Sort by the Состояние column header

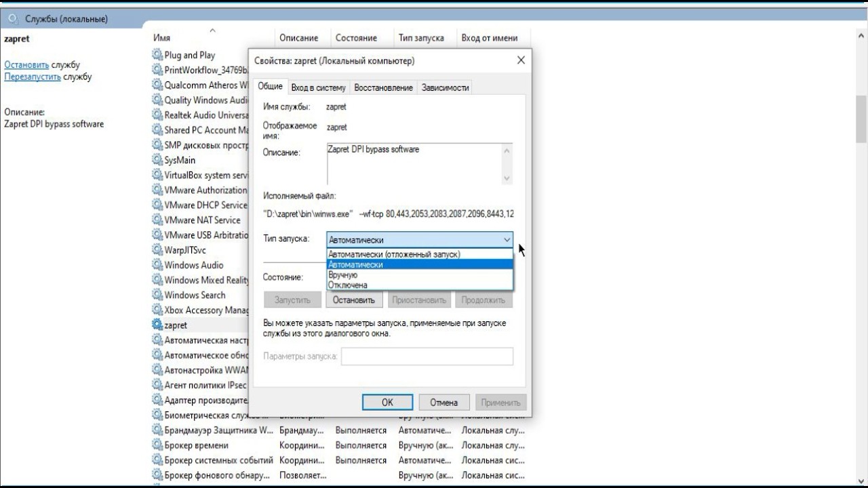coord(361,38)
